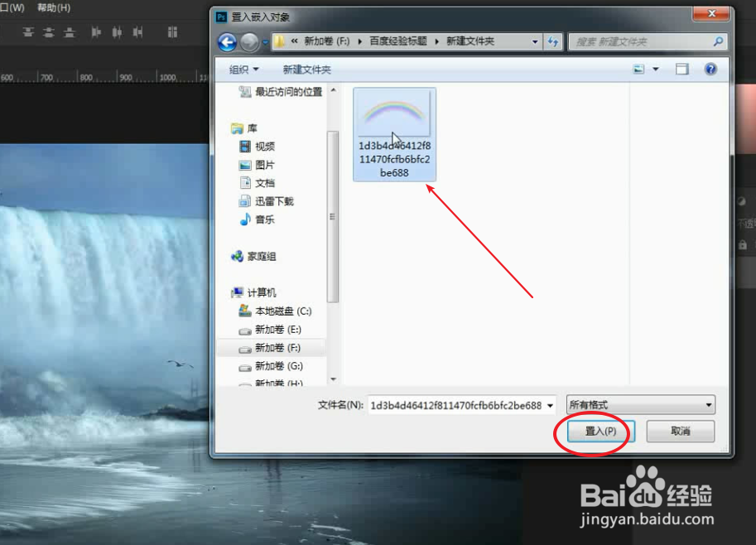The height and width of the screenshot is (545, 756).
Task: Open the 图片 library
Action: [258, 165]
